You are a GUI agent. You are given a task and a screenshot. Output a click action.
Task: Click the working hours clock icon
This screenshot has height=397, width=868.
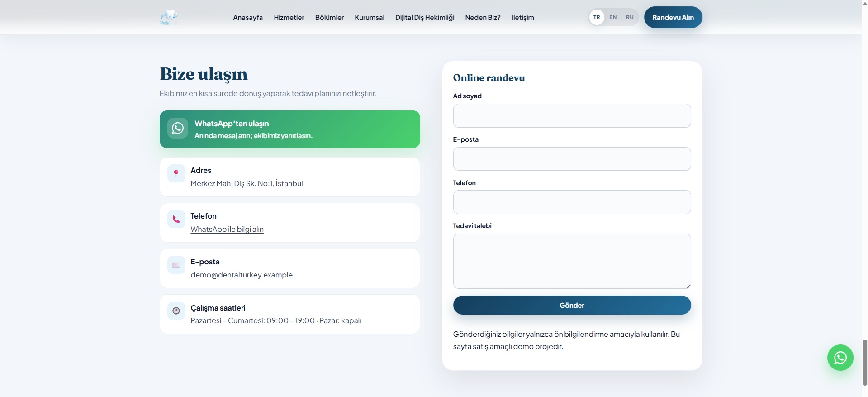pyautogui.click(x=176, y=311)
